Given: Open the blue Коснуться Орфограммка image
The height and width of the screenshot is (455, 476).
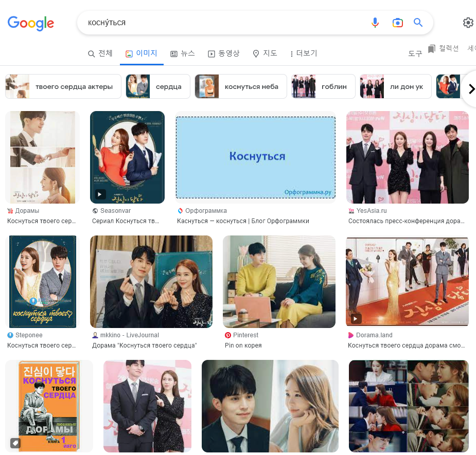Looking at the screenshot, I should tap(256, 157).
